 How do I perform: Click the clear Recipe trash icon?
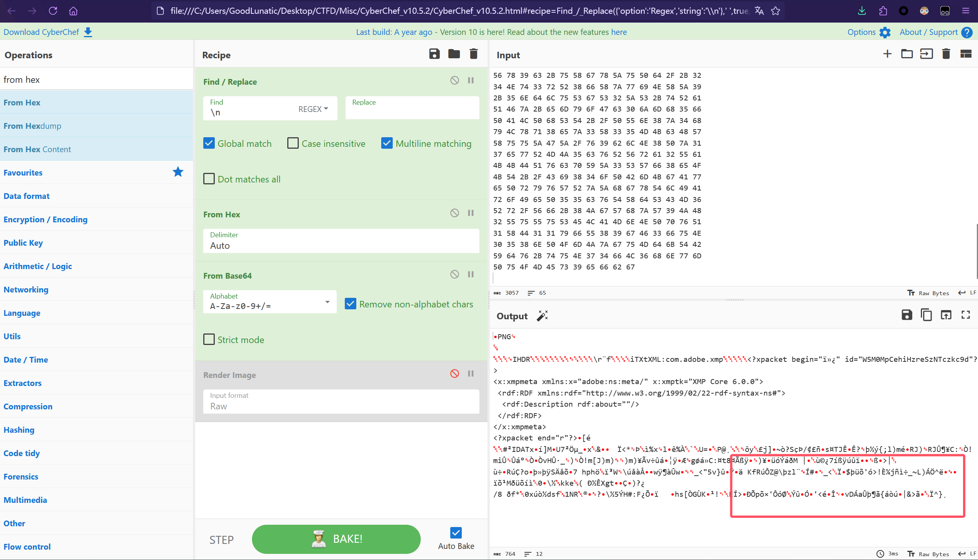[x=474, y=54]
